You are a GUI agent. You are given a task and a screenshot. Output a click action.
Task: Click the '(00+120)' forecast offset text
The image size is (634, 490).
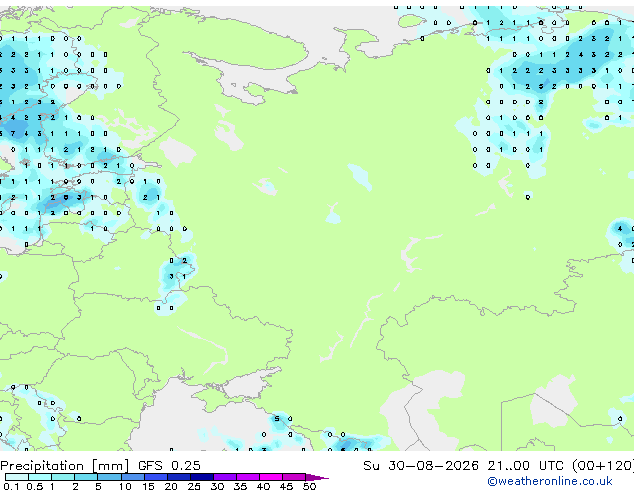pyautogui.click(x=603, y=466)
